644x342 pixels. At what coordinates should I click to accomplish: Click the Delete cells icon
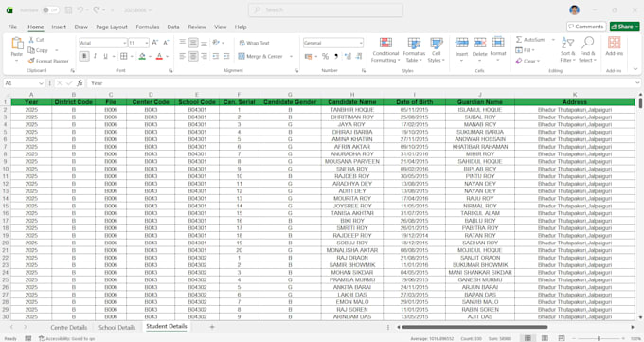480,43
